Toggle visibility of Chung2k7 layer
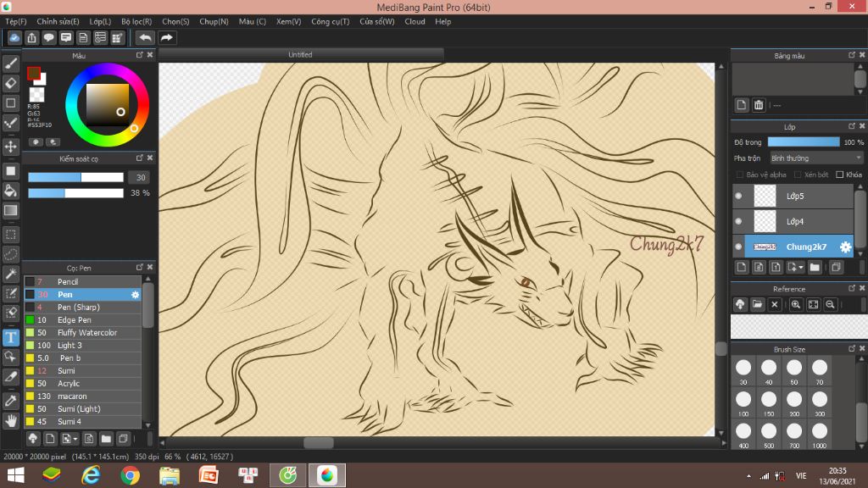This screenshot has height=488, width=868. tap(738, 247)
